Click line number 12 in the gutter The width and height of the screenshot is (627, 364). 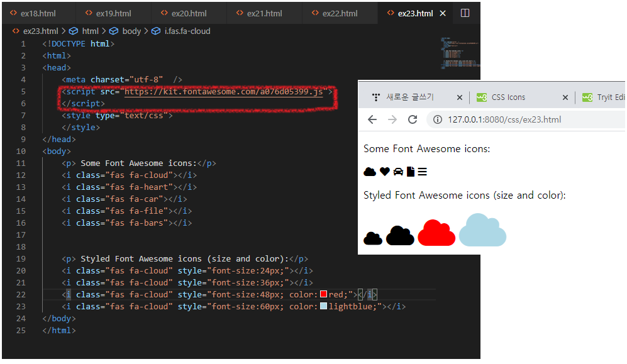[x=21, y=175]
